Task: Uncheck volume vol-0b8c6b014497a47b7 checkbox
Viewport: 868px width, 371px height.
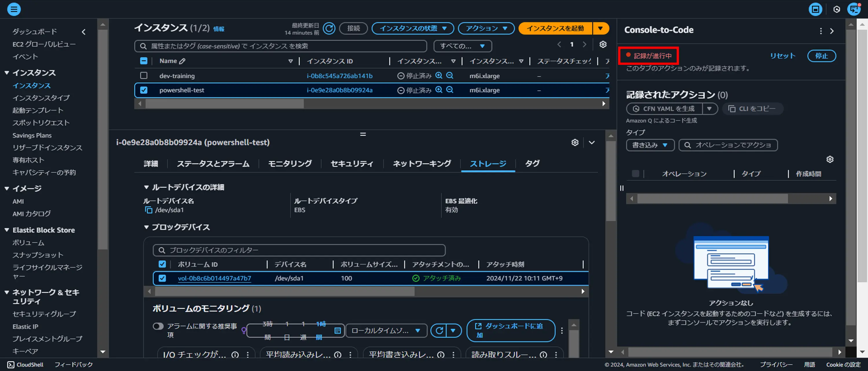Action: [x=162, y=278]
